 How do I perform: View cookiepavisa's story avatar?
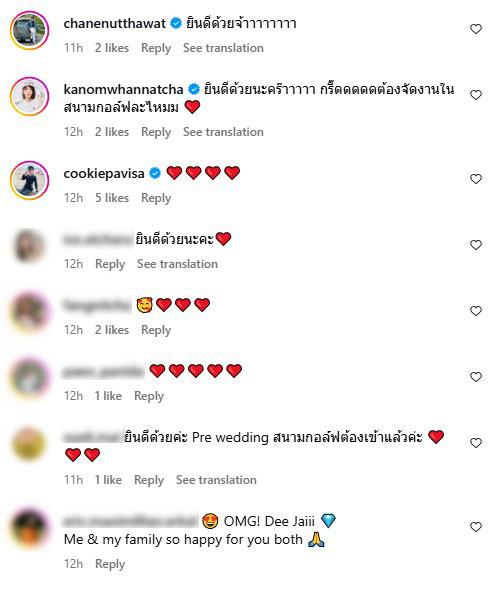pyautogui.click(x=29, y=180)
